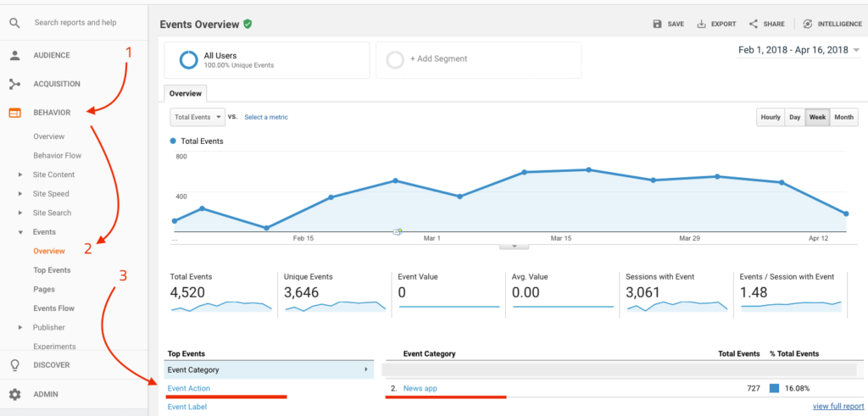The height and width of the screenshot is (416, 868).
Task: Open the Acquisition section icon
Action: [x=14, y=84]
